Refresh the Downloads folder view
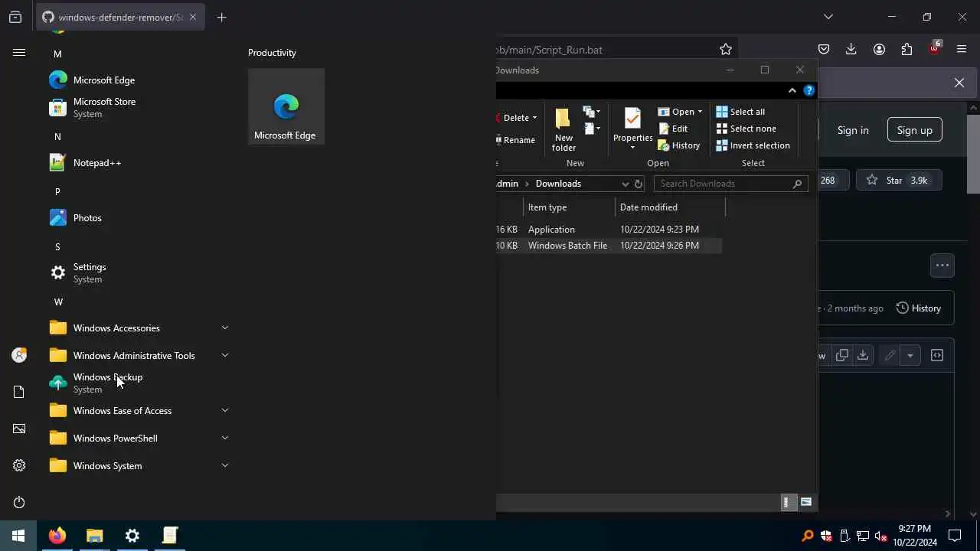The width and height of the screenshot is (980, 551). click(639, 184)
